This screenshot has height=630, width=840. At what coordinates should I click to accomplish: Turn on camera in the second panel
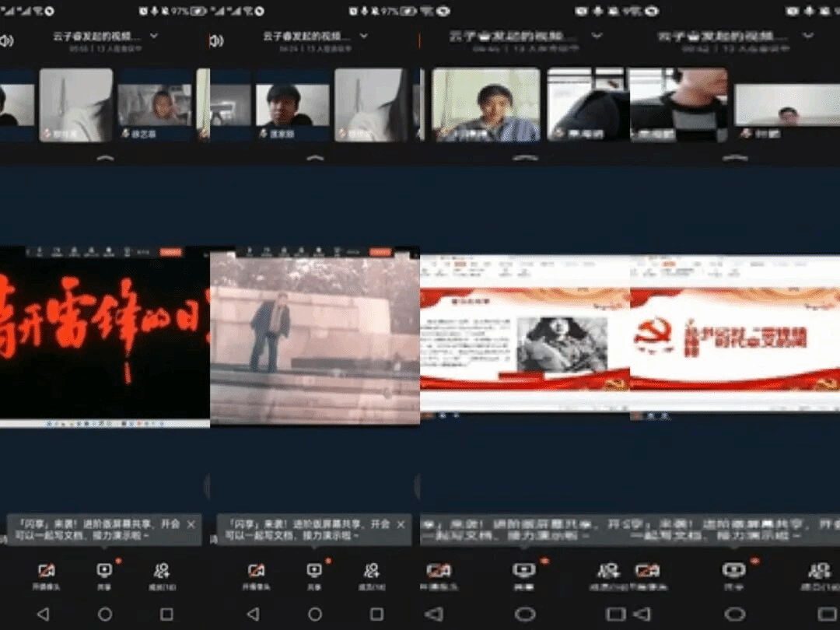(256, 572)
